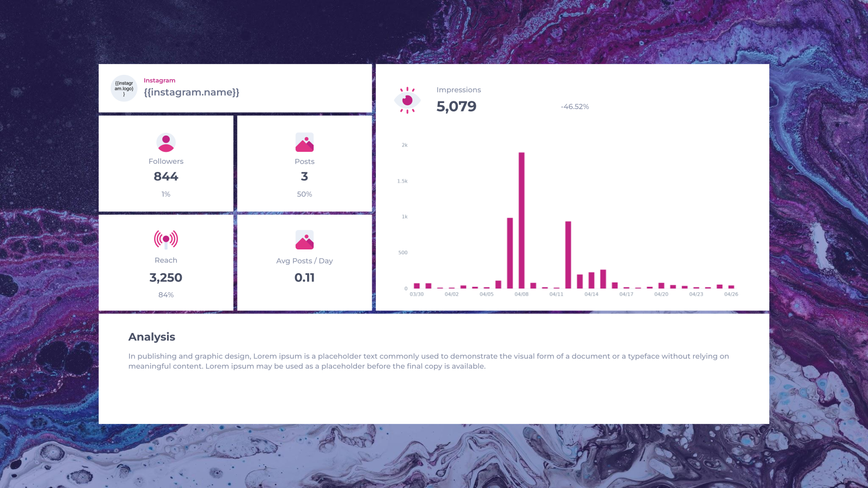Click the tallest bar near 04/08
Screen dimensions: 868x488
521,220
